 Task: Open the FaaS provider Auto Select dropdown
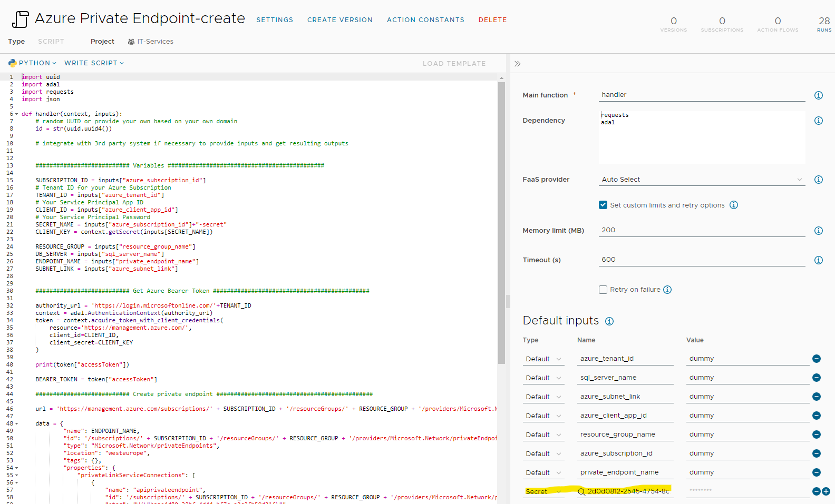coord(702,180)
